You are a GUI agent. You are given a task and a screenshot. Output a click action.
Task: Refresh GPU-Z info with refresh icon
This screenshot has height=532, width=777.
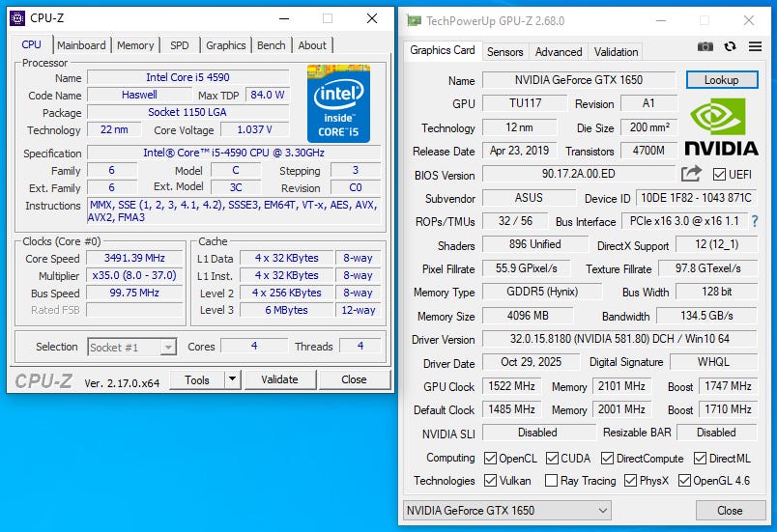pyautogui.click(x=730, y=46)
